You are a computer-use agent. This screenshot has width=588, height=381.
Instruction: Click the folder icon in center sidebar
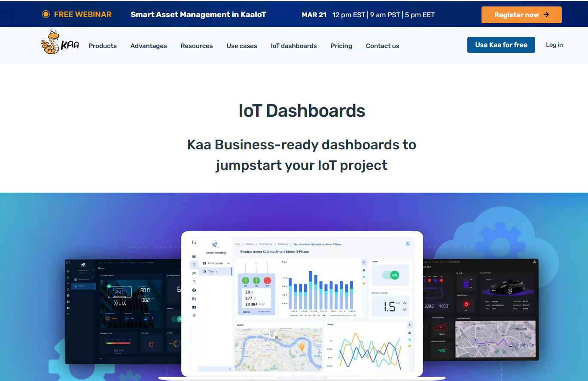(x=194, y=307)
